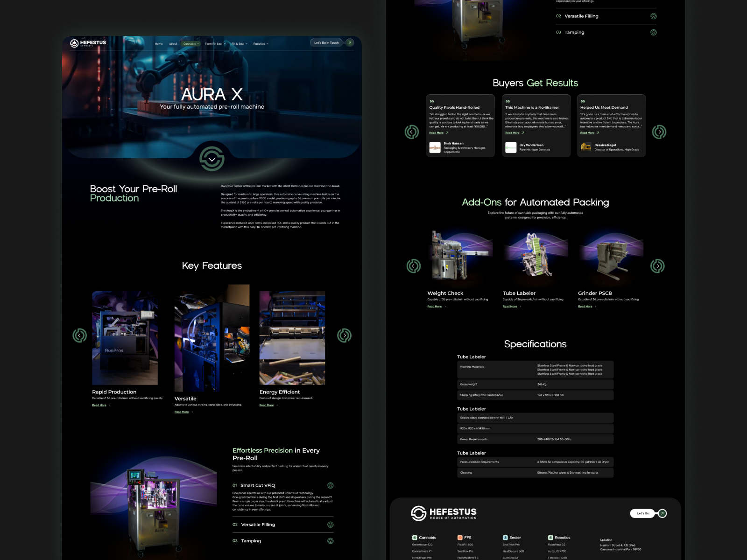Viewport: 747px width, 560px height.
Task: Click the Hefestus House of Automation footer logo
Action: pos(444,513)
